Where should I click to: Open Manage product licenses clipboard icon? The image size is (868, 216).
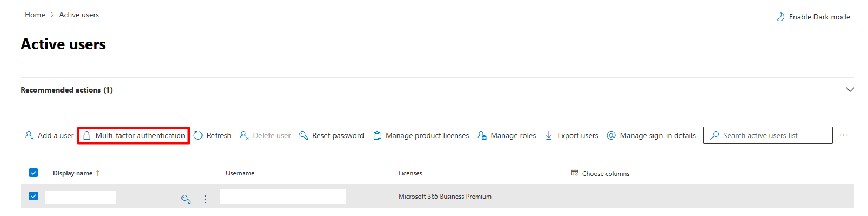(x=377, y=135)
